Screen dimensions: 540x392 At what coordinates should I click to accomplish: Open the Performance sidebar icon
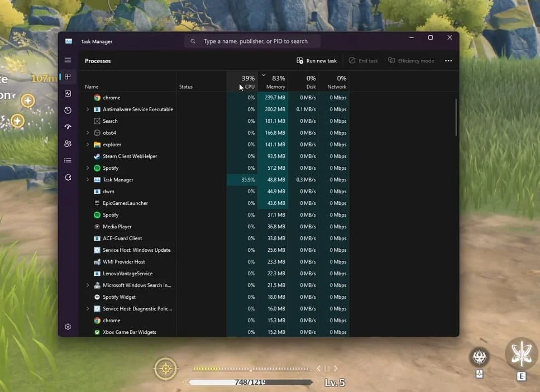[68, 93]
